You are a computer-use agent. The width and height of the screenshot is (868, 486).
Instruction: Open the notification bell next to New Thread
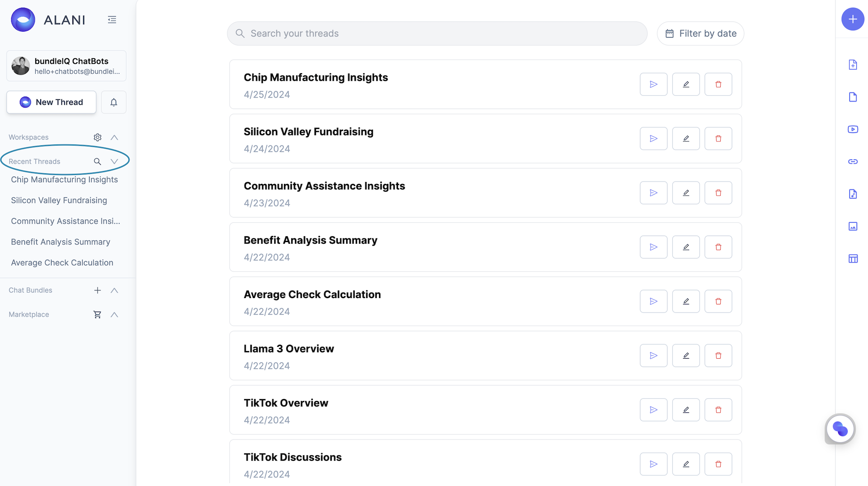tap(113, 102)
